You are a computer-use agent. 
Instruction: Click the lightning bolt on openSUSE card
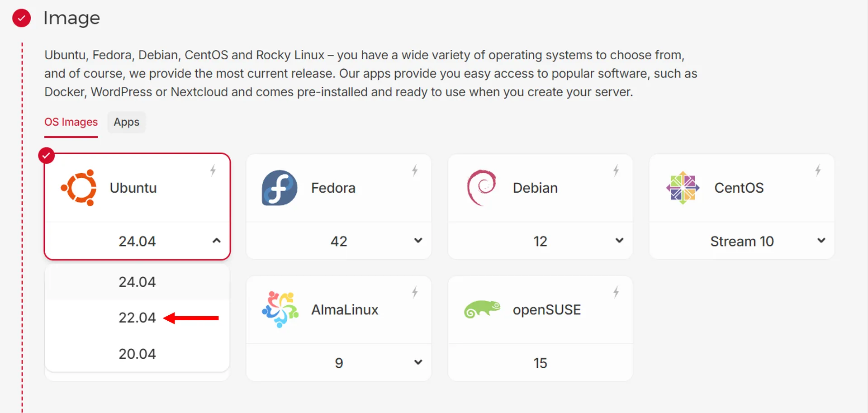(616, 292)
